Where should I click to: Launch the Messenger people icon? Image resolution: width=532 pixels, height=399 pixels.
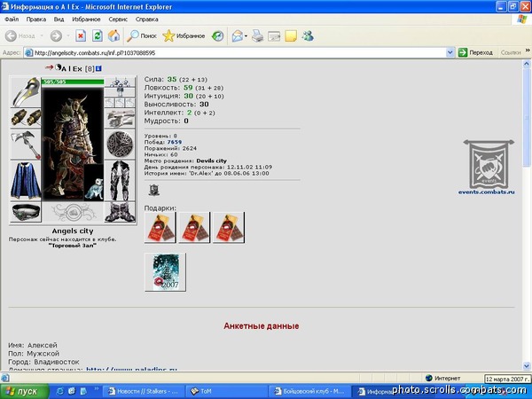[308, 35]
